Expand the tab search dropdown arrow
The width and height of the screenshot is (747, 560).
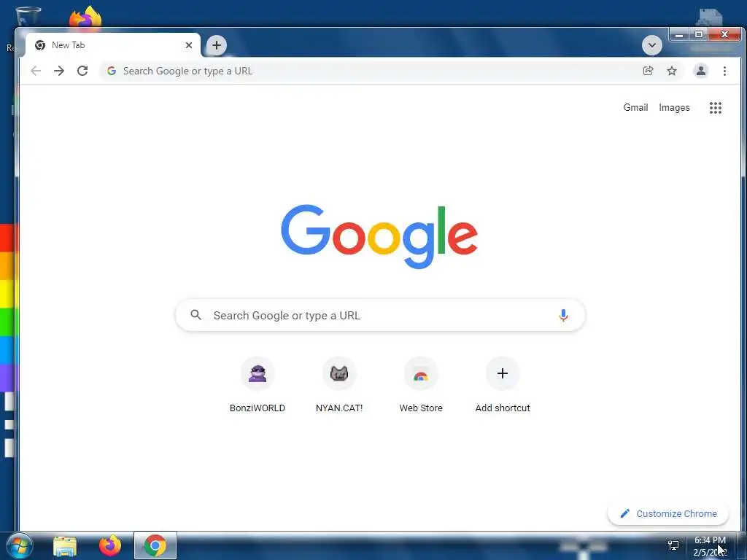(651, 45)
